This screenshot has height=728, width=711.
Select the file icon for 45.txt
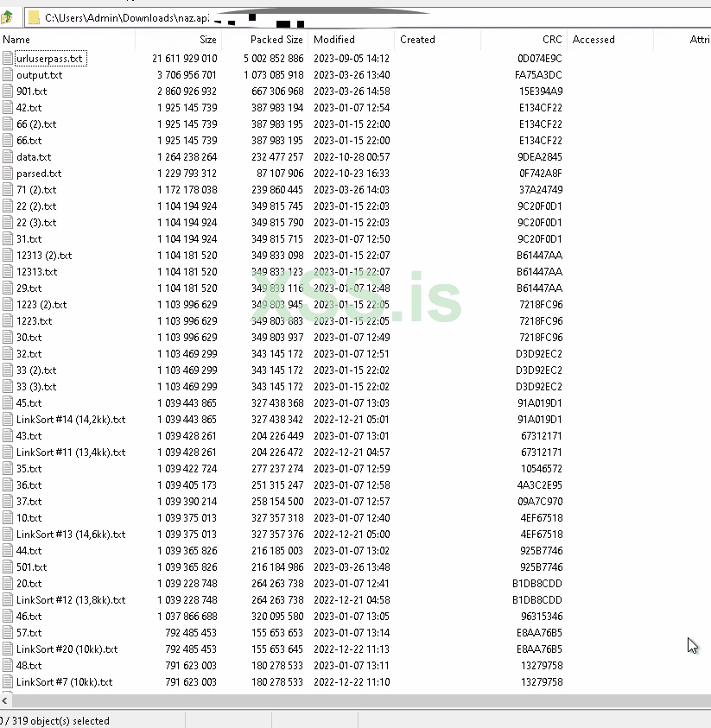[8, 403]
